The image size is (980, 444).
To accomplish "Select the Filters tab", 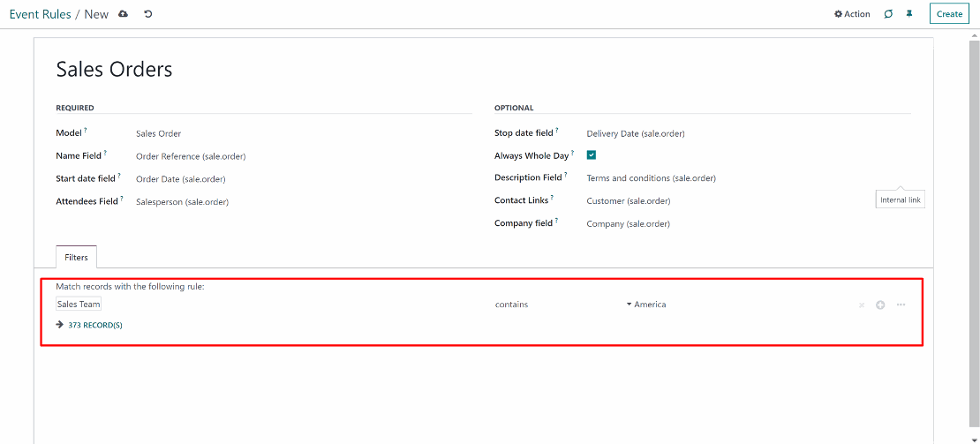I will tap(76, 257).
